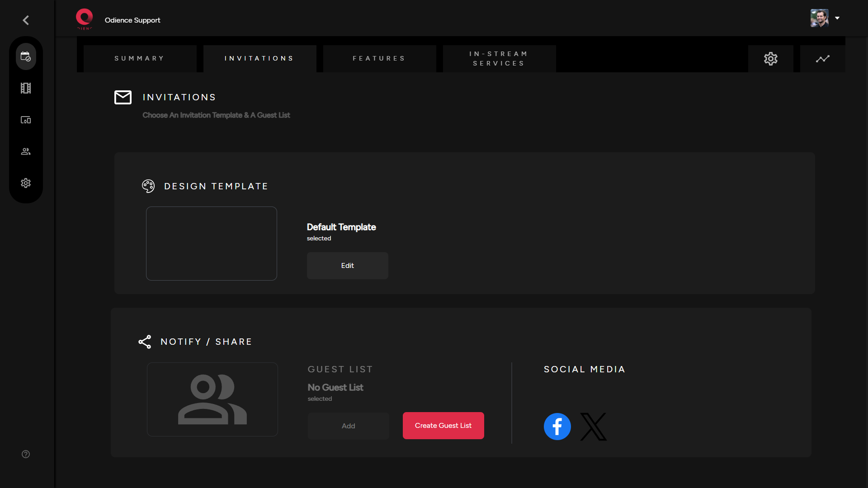Select the film strip media icon in the sidebar
868x488 pixels.
26,88
